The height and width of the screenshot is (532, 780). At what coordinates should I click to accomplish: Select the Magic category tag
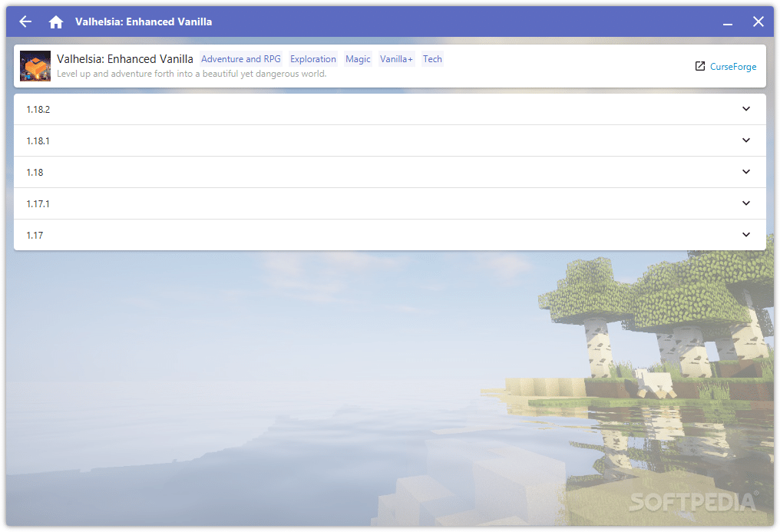[358, 59]
